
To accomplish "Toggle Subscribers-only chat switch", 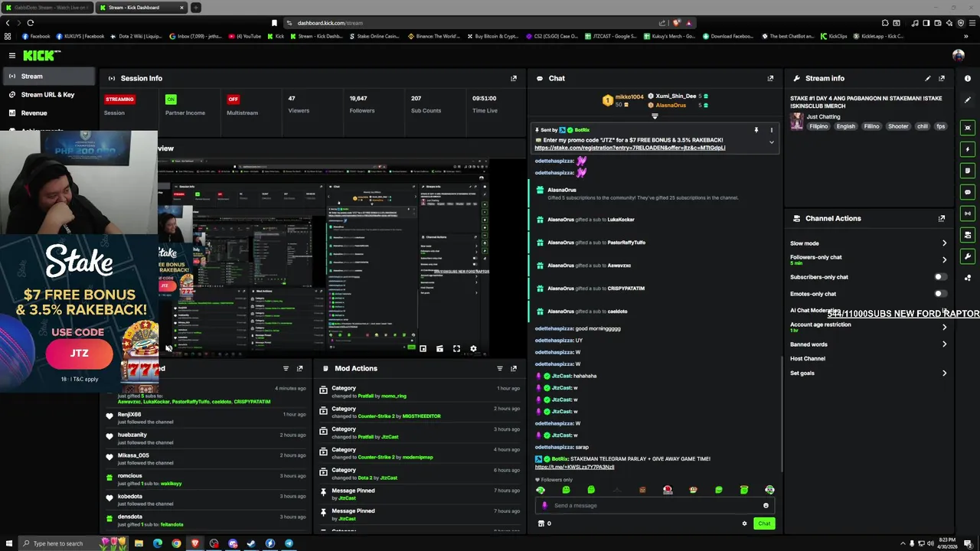I will [x=940, y=277].
